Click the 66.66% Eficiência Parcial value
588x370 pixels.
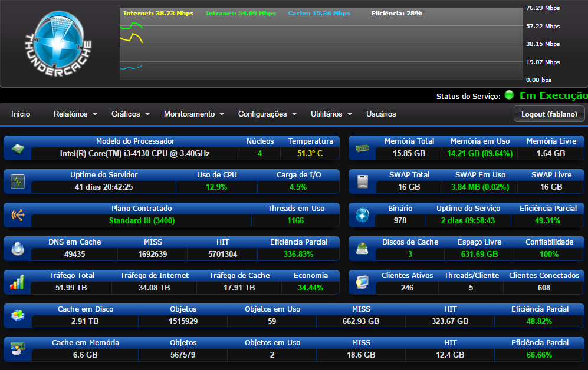[539, 355]
